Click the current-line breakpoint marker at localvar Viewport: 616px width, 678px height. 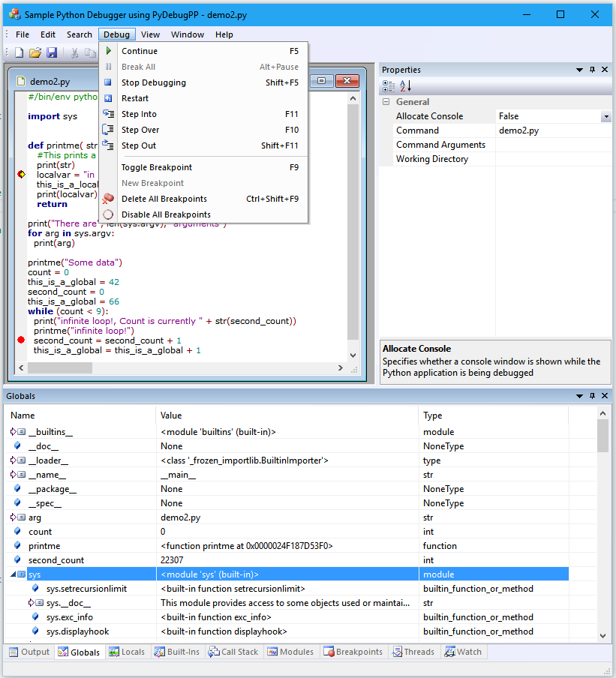point(21,174)
